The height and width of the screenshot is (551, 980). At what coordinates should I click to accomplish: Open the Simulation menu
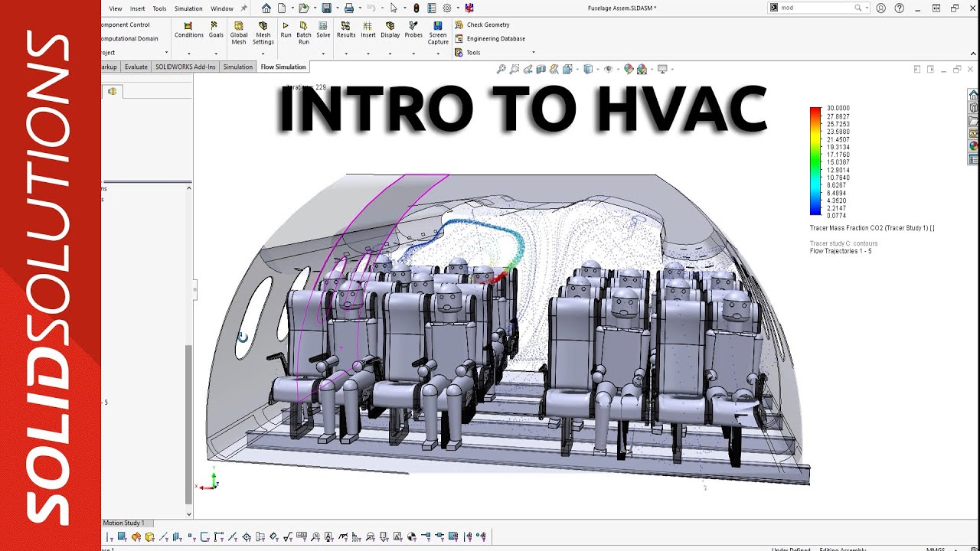coord(188,8)
